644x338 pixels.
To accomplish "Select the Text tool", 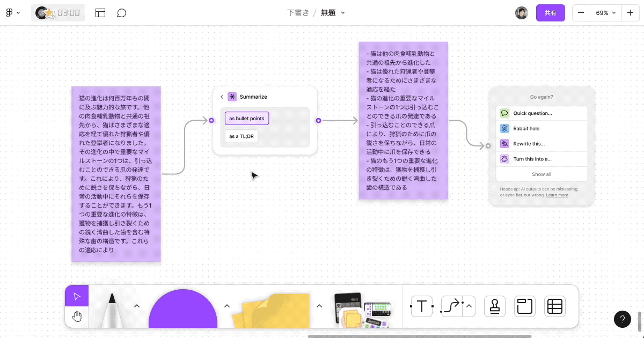I will pos(422,306).
